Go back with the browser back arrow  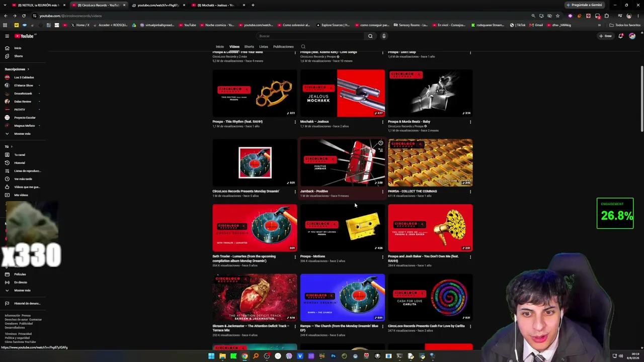(6, 16)
